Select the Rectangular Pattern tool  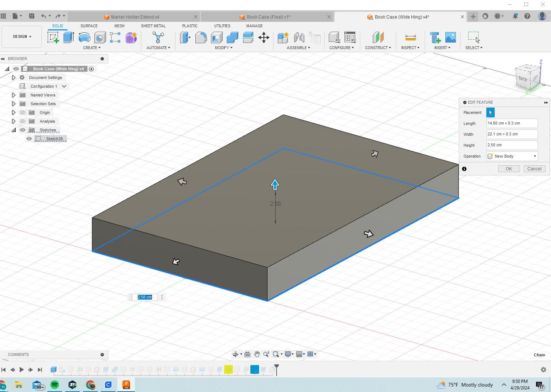click(x=115, y=37)
